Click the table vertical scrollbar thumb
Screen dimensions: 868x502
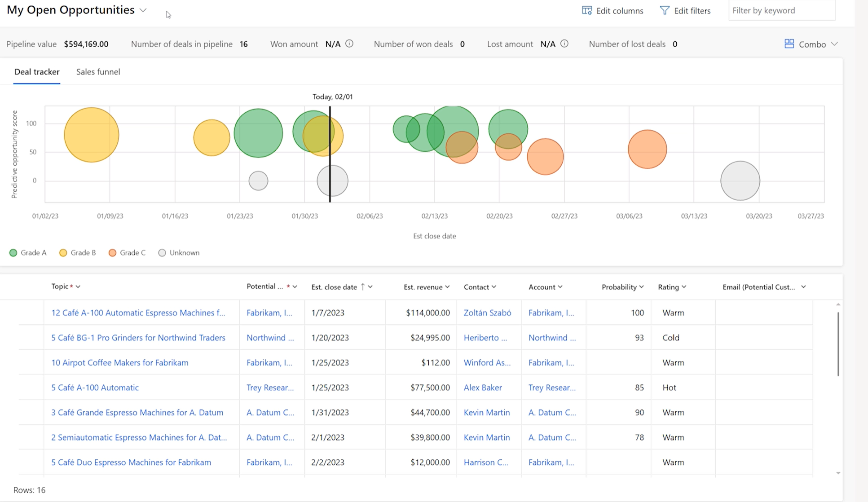coord(838,344)
